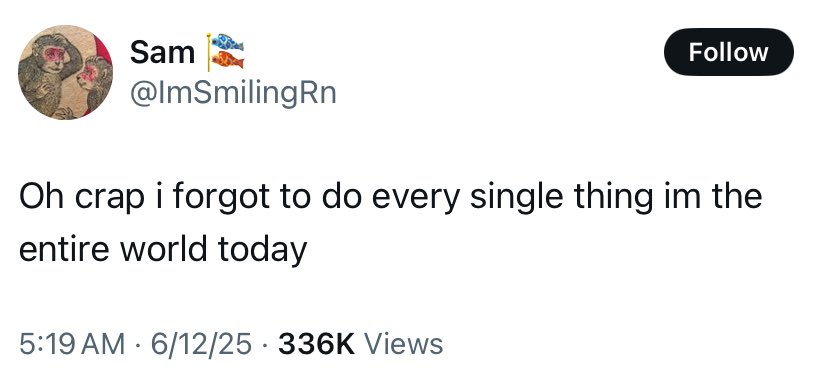The height and width of the screenshot is (376, 828).
Task: Open Sam's monkey profile picture
Action: 65,72
